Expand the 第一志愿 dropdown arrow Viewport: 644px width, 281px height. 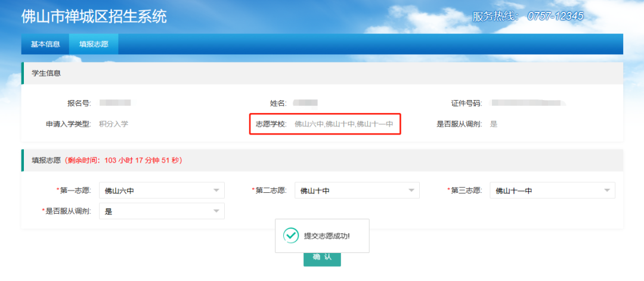point(216,191)
